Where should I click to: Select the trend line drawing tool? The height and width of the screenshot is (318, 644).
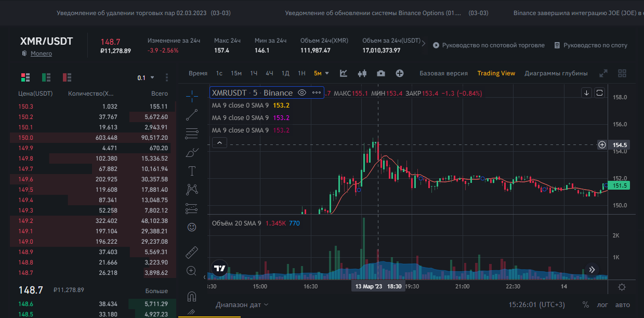[x=192, y=115]
